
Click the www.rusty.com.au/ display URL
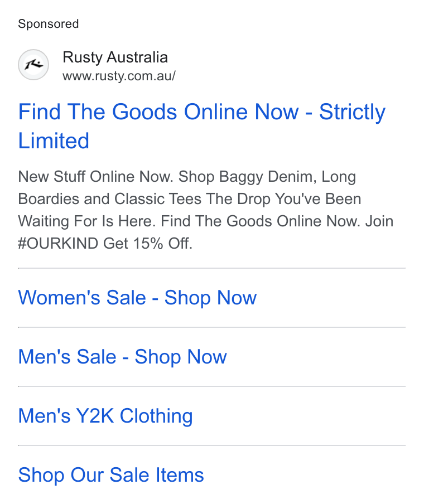pos(119,76)
